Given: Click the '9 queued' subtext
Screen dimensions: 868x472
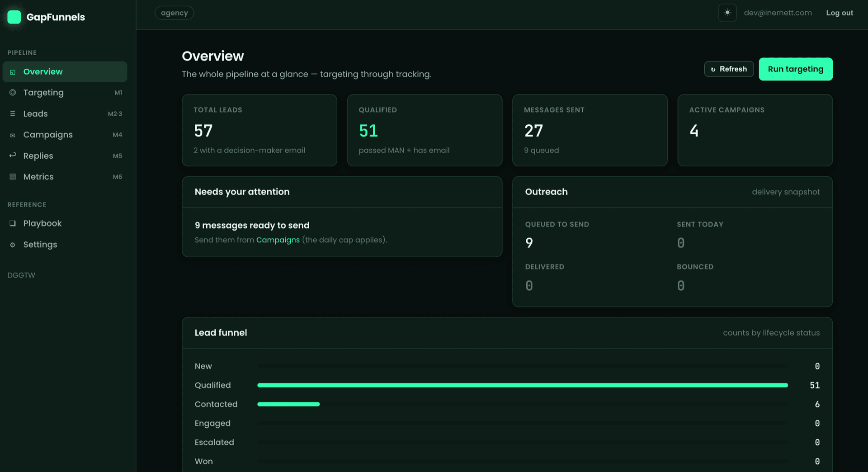Looking at the screenshot, I should 542,151.
